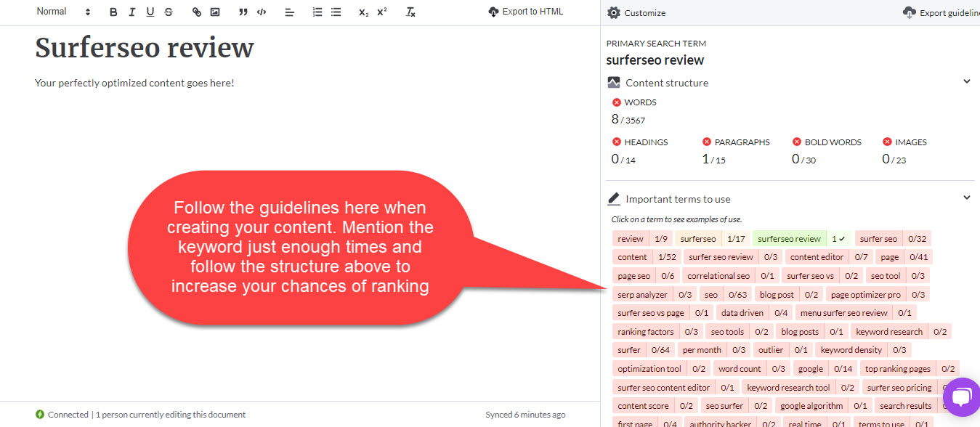Collapse the Content structure section
Image resolution: width=980 pixels, height=427 pixels.
(967, 81)
